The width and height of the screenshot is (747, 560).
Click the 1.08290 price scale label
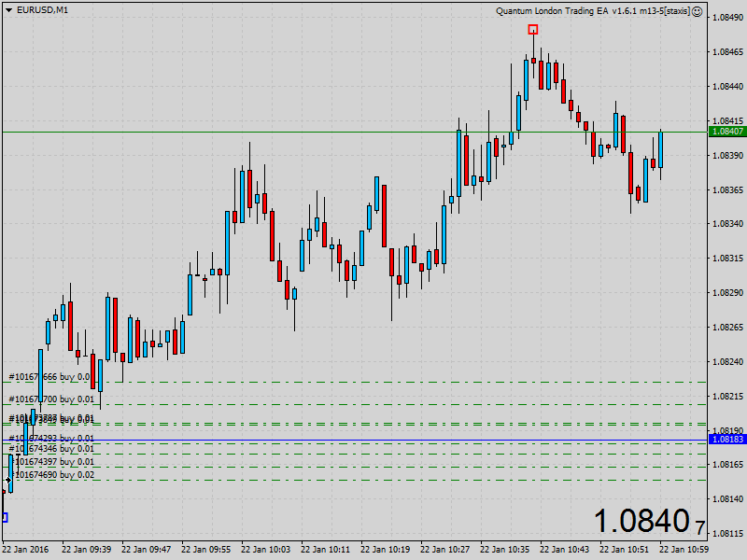point(727,292)
